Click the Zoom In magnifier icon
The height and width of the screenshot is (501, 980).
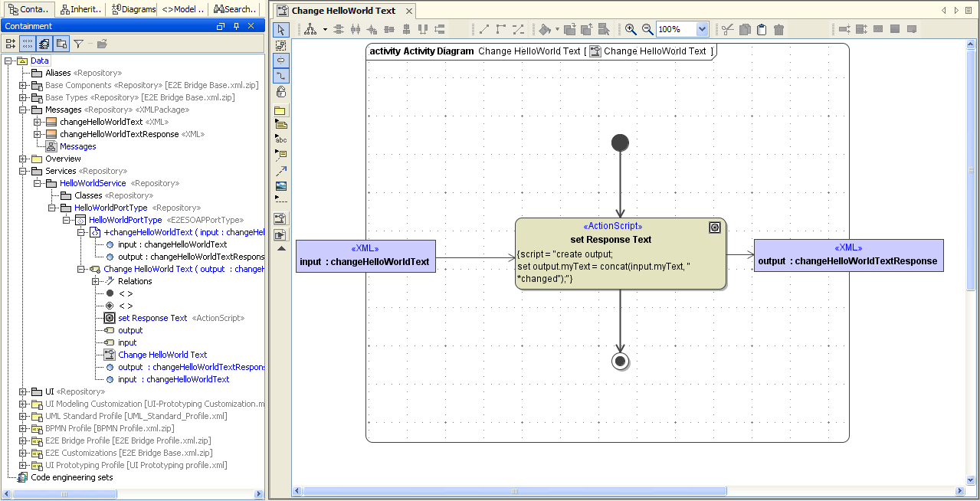631,29
